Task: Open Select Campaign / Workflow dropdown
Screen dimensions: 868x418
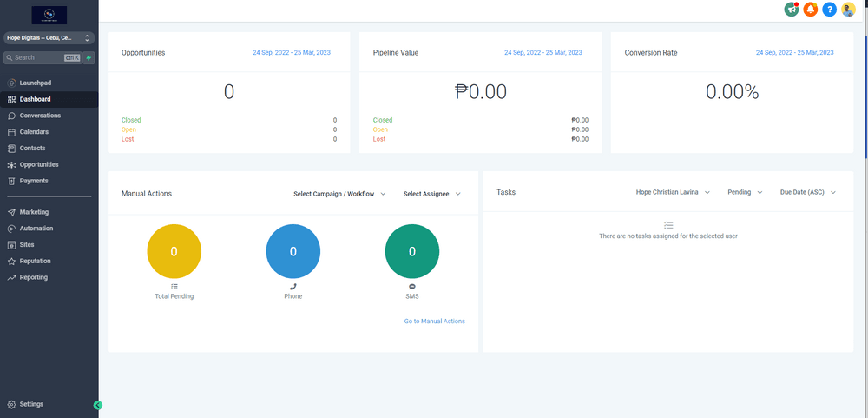Action: pyautogui.click(x=339, y=194)
